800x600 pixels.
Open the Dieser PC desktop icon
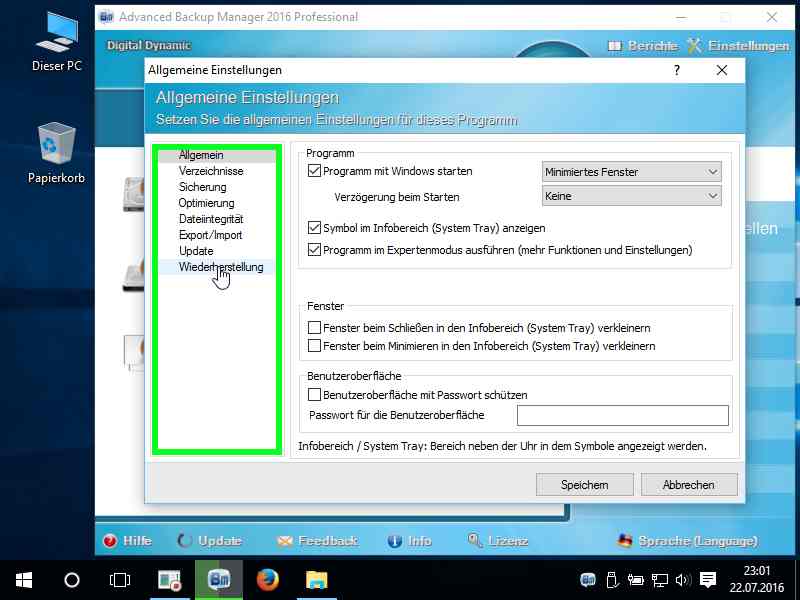tap(56, 43)
